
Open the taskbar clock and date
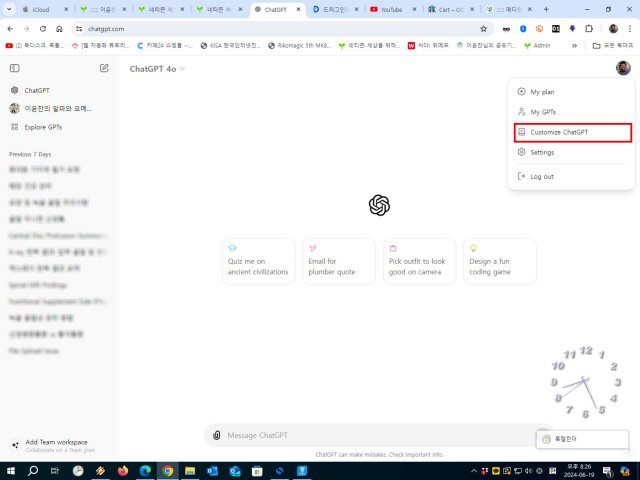point(579,471)
